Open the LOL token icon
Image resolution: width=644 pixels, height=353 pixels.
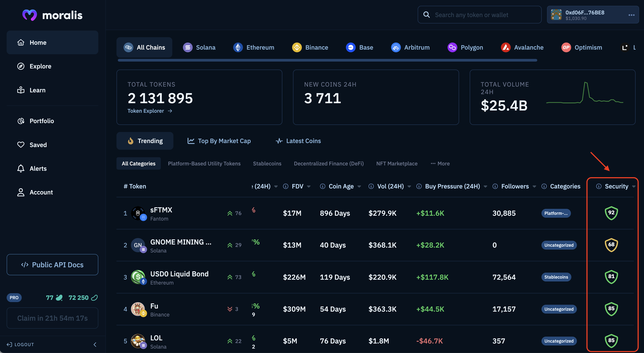coord(138,341)
